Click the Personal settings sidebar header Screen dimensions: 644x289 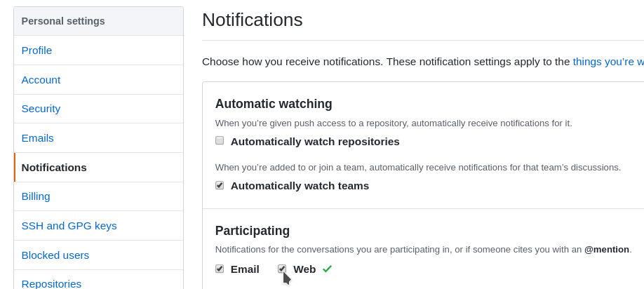pos(63,21)
